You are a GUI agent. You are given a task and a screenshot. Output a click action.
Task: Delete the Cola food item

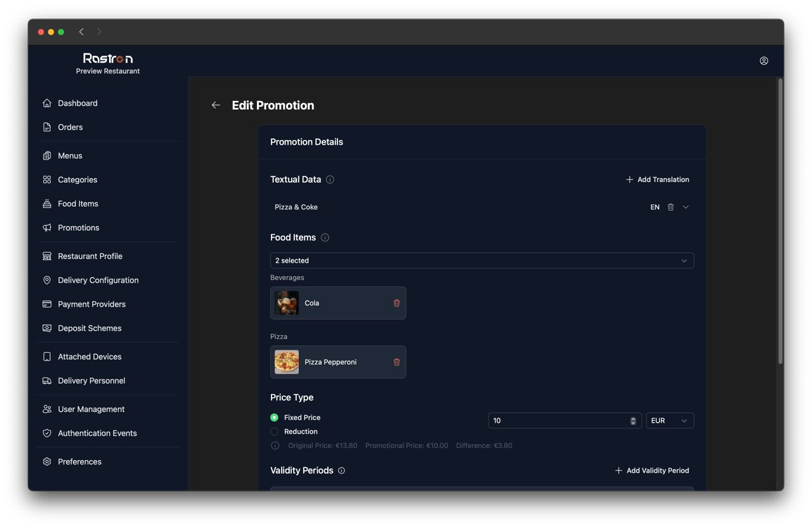tap(396, 303)
